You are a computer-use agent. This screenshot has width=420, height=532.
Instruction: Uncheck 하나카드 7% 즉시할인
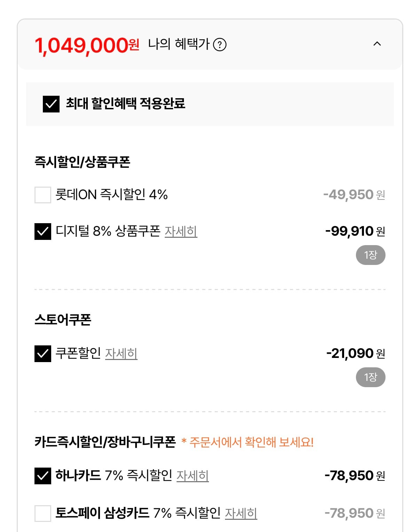point(43,476)
